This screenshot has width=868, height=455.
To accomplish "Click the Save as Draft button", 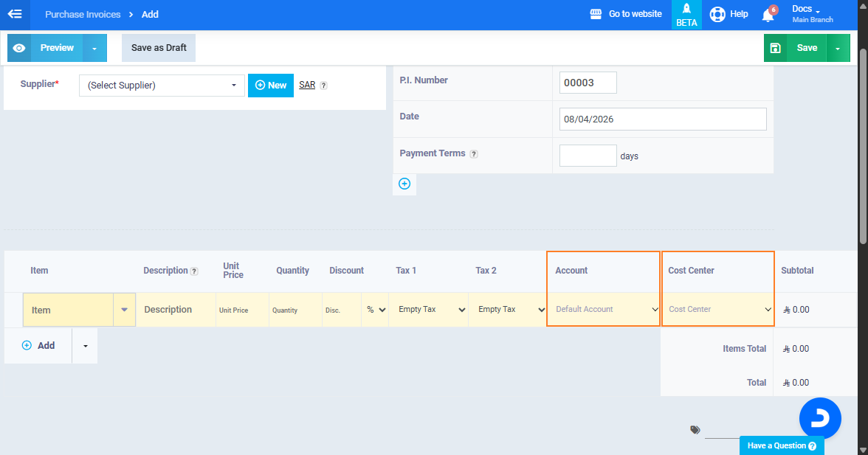I will coord(159,48).
